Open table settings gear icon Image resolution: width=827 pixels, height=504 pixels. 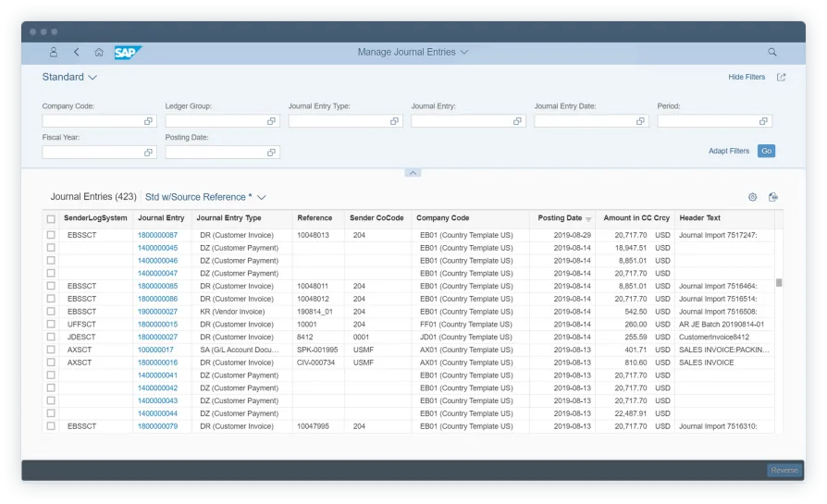click(752, 197)
